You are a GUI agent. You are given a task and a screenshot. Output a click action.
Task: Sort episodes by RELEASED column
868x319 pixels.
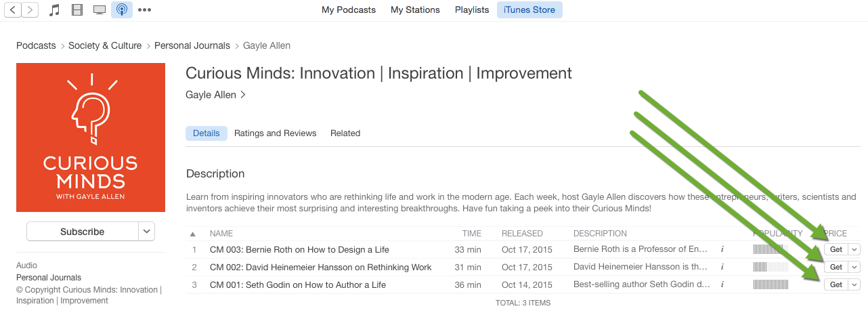pyautogui.click(x=522, y=234)
